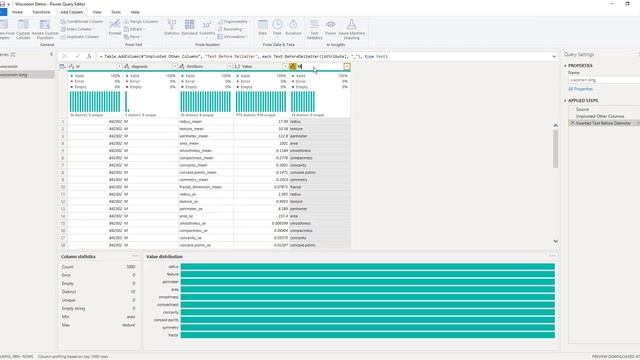Open the Format text tool
The height and width of the screenshot is (360, 640).
115,28
